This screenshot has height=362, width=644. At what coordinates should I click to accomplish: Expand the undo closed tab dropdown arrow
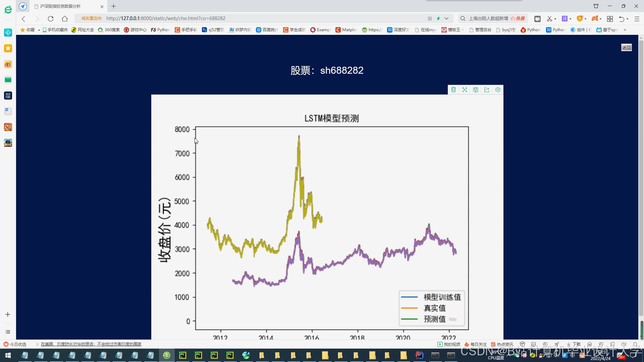[x=628, y=19]
